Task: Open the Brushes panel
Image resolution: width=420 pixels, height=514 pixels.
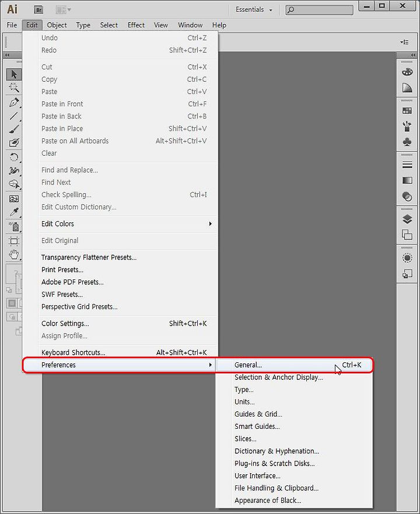Action: (407, 126)
